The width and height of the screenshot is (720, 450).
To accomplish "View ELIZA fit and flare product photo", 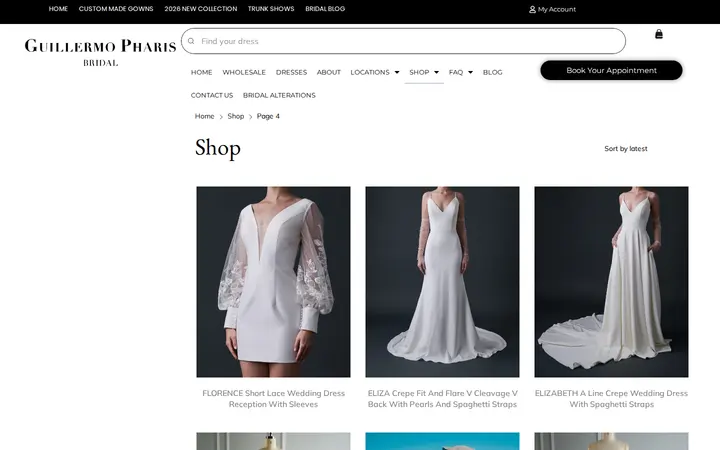I will pos(442,282).
